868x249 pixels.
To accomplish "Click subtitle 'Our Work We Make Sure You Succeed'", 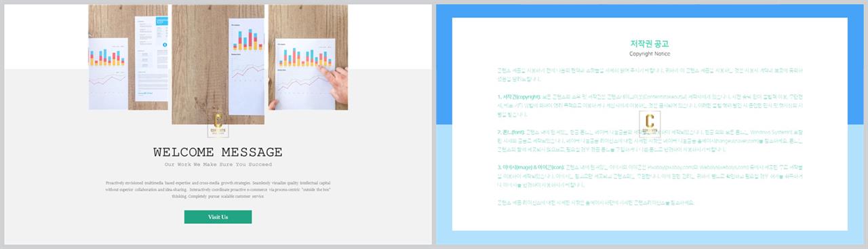I will [x=218, y=165].
